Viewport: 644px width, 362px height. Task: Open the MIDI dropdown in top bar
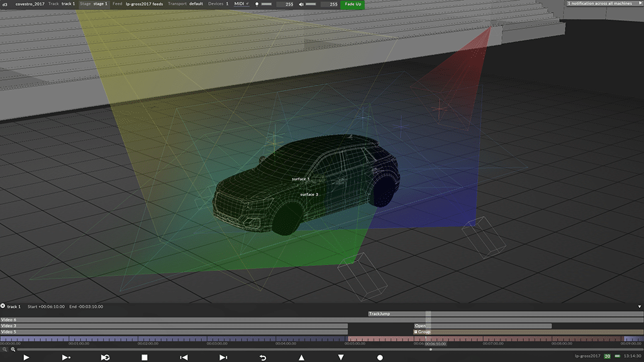pyautogui.click(x=241, y=4)
